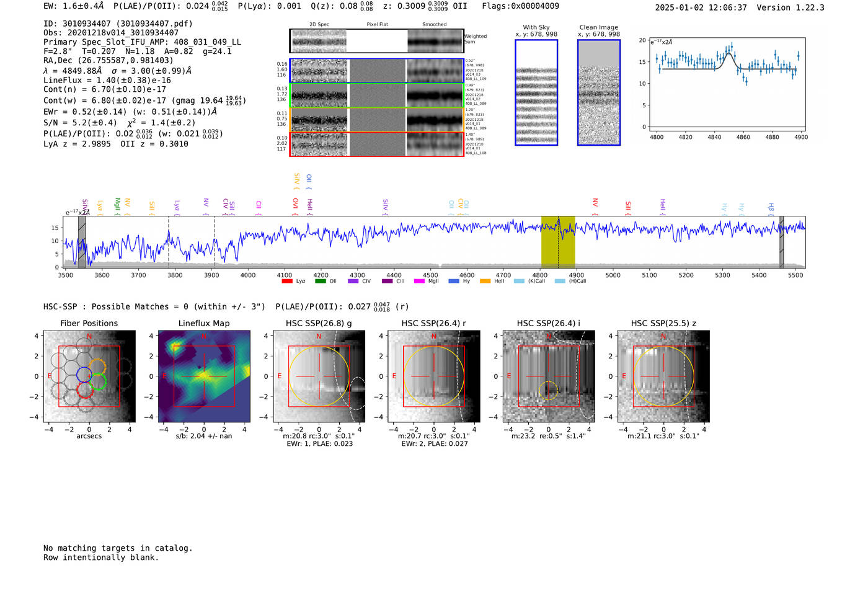Select the OII green legend swatch
868x591 pixels.
click(321, 281)
